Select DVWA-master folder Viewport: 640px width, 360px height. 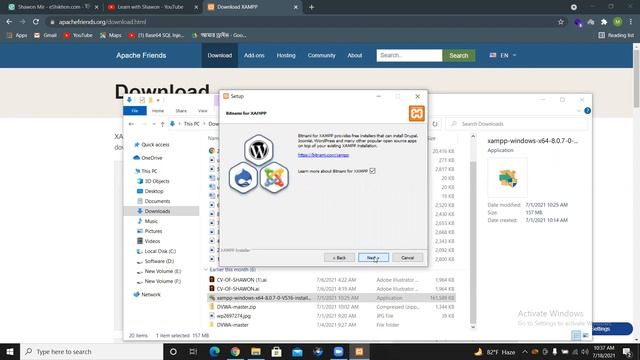pos(232,325)
